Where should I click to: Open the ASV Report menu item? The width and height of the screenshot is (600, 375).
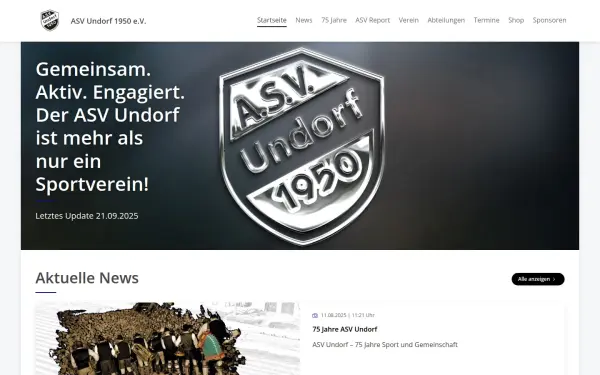pos(372,20)
